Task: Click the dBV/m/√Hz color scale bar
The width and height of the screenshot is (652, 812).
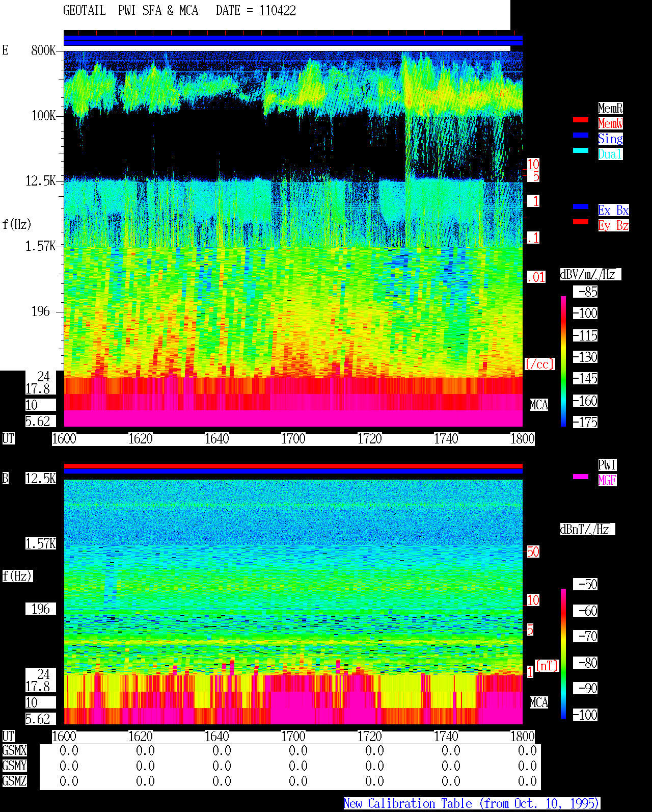Action: (x=563, y=361)
